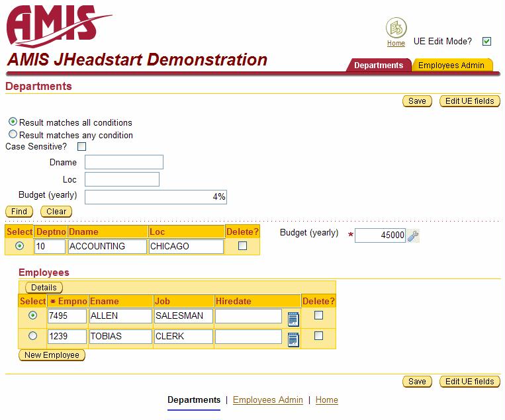Toggle the UE Edit Mode checkbox

[x=486, y=42]
